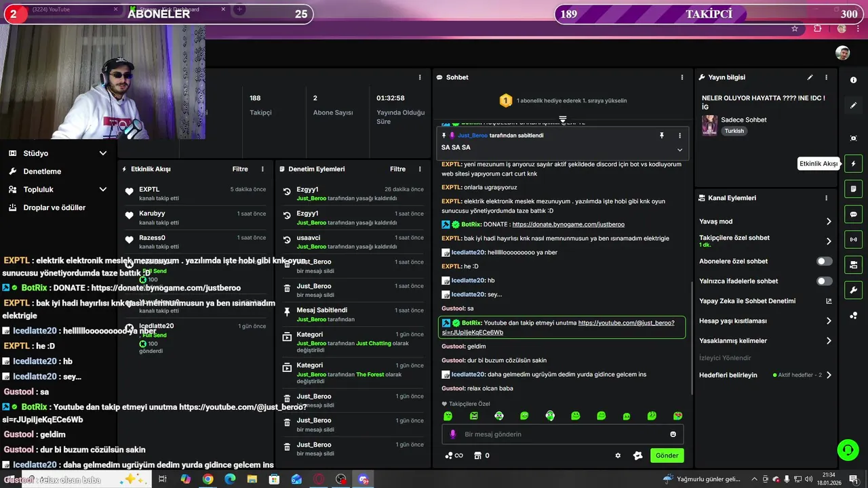
Task: Toggle Abonelere özel sohbet switch
Action: pos(824,261)
